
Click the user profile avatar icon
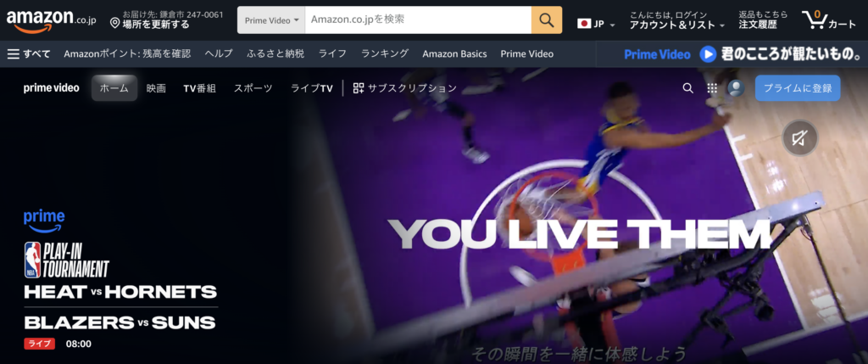(736, 88)
